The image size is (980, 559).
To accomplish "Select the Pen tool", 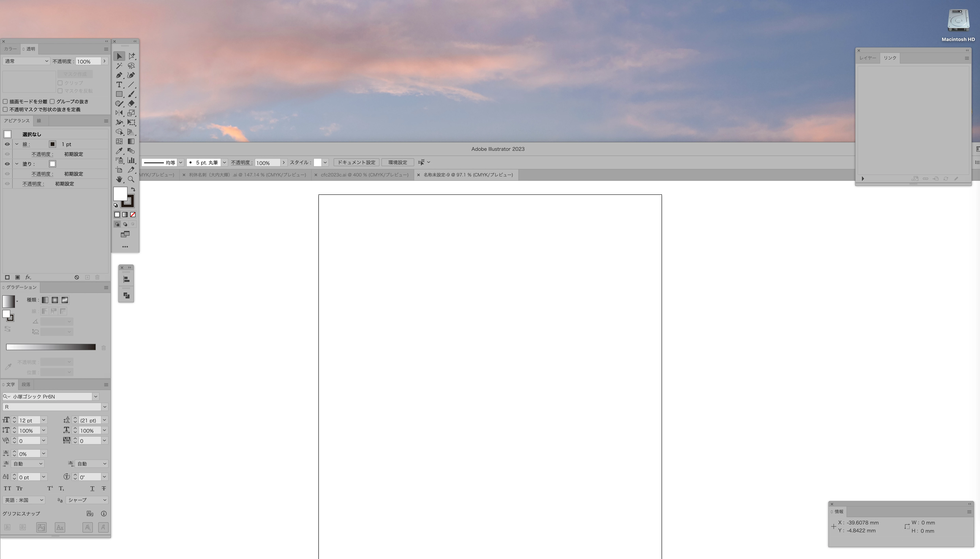I will click(x=119, y=75).
